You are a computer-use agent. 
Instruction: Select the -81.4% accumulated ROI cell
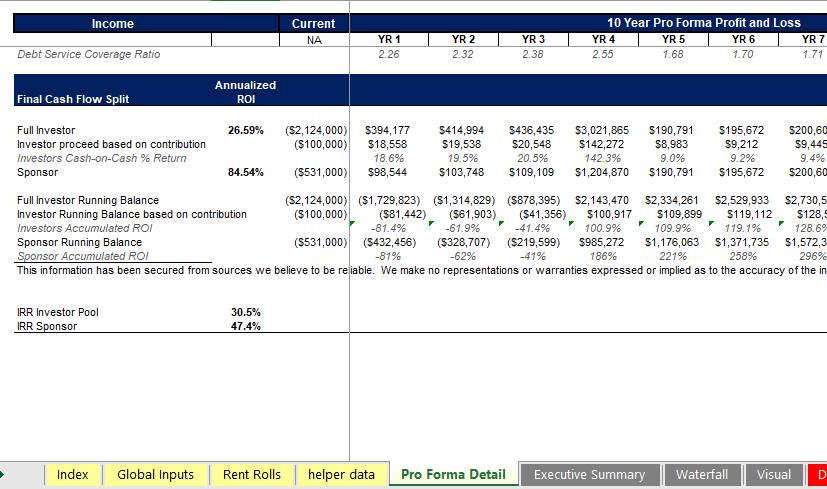[389, 228]
